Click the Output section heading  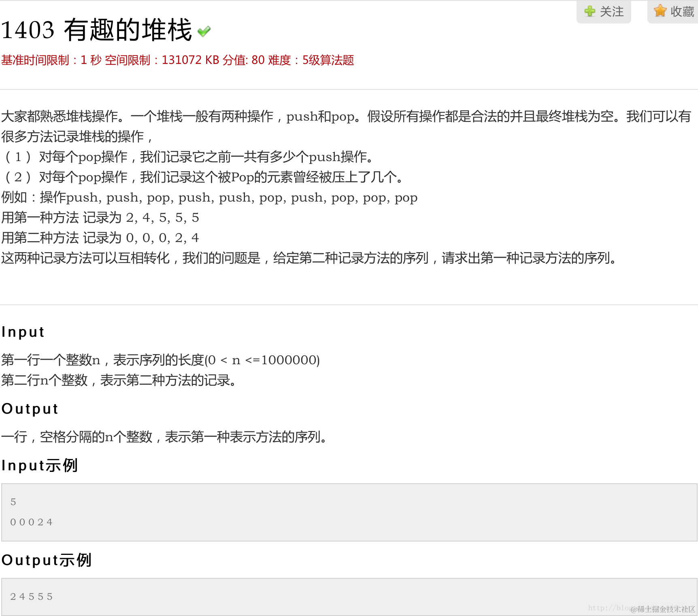click(x=30, y=409)
